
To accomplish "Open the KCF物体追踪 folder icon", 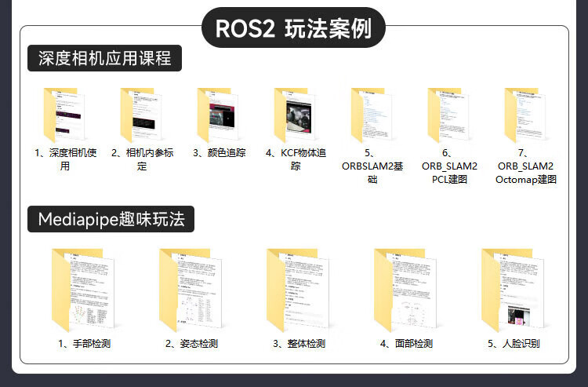I will (x=296, y=115).
